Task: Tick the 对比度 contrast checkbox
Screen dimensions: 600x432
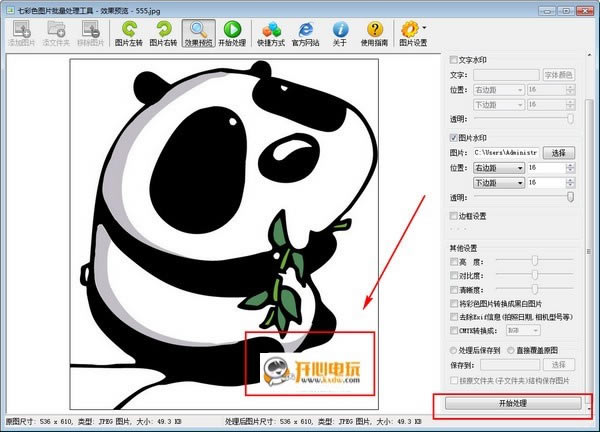Action: (454, 276)
